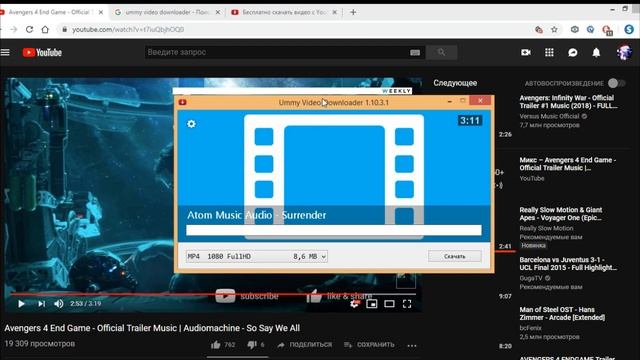Switch to theater mode
Viewport: 640px width, 360px height.
389,304
